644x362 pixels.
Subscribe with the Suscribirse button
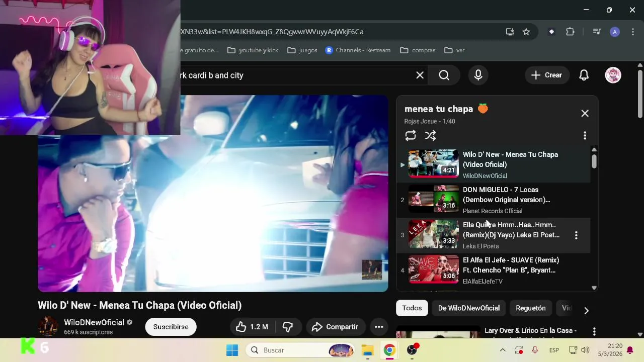coord(171,327)
